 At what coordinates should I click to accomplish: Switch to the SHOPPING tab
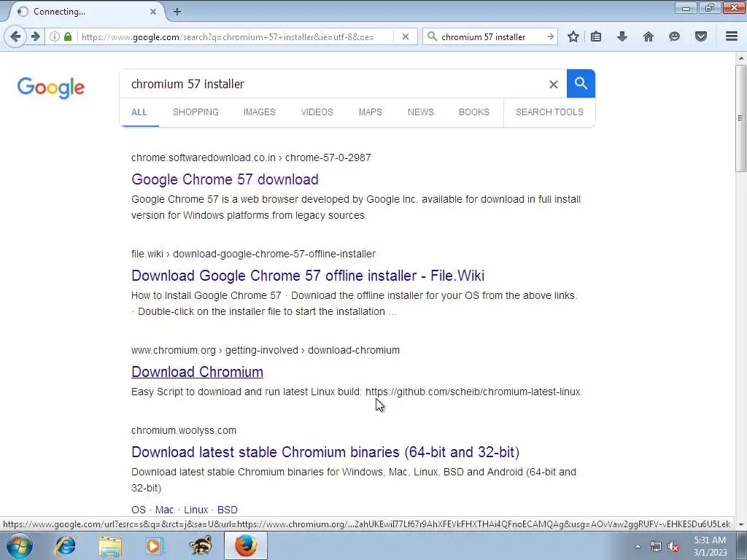tap(196, 112)
